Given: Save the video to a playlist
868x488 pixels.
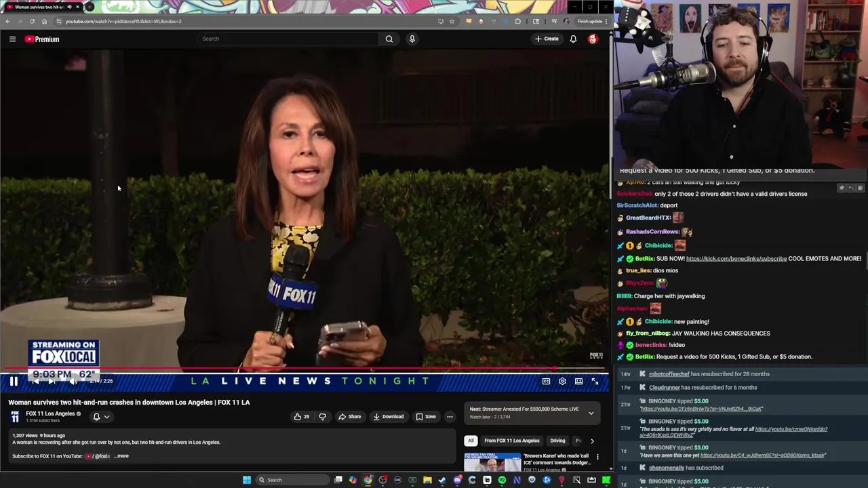Looking at the screenshot, I should (x=426, y=417).
